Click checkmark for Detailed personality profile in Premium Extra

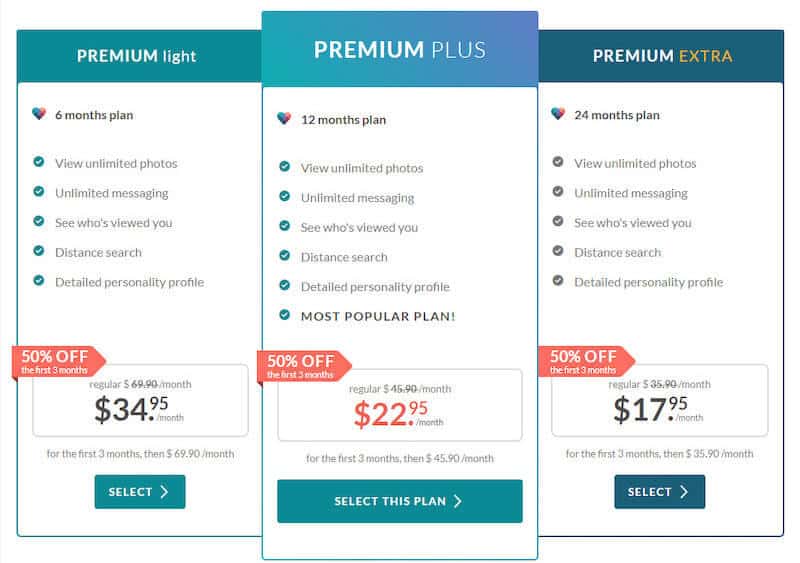pyautogui.click(x=558, y=280)
